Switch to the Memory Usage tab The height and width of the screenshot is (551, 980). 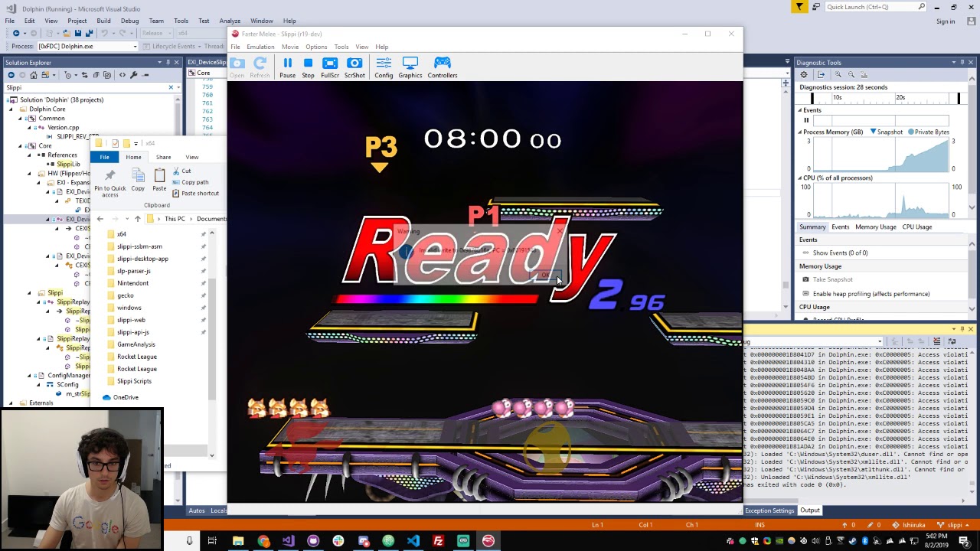coord(875,227)
